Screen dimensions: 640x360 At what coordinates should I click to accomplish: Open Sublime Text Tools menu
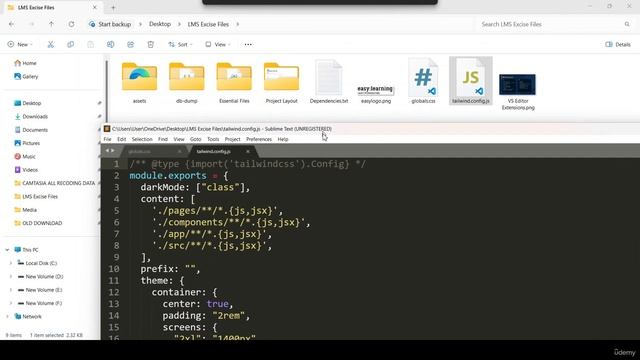(x=213, y=139)
